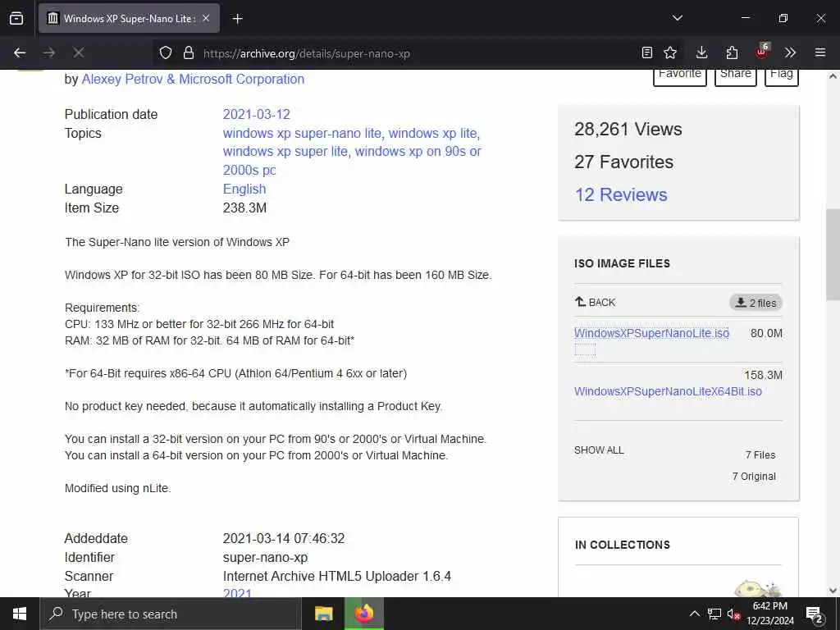Select the '7 Original' text
This screenshot has width=840, height=630.
coord(754,477)
